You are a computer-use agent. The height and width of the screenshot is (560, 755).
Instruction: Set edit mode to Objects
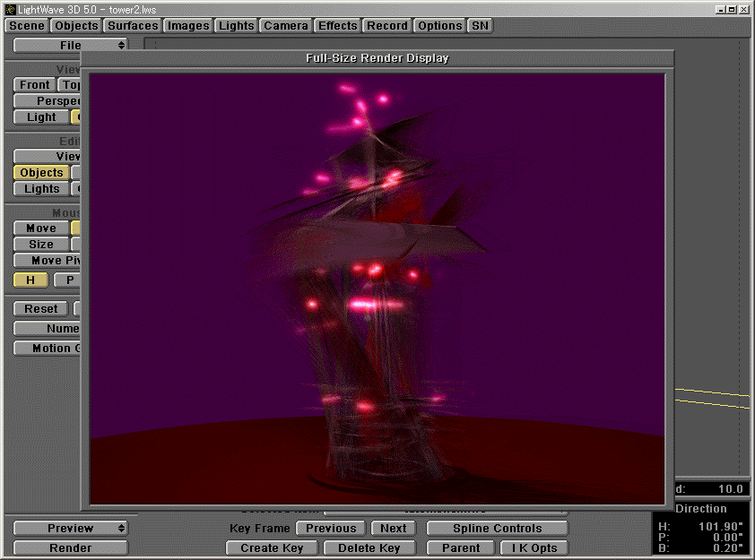click(x=40, y=172)
